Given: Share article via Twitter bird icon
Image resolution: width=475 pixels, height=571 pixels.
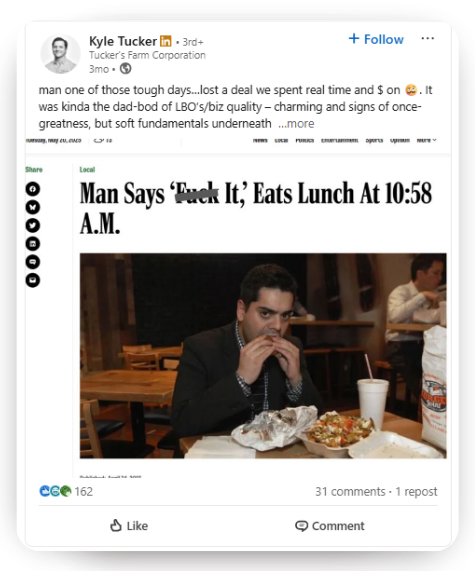Looking at the screenshot, I should [33, 225].
